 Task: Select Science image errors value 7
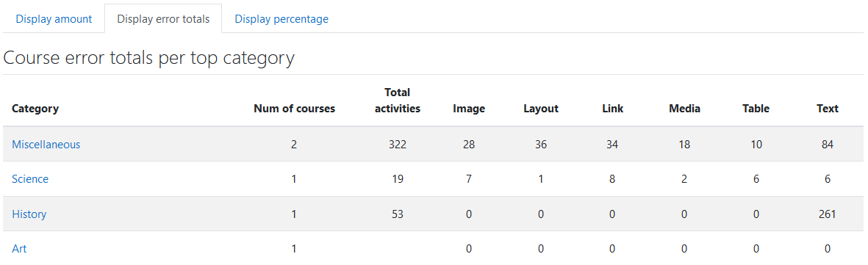point(469,179)
